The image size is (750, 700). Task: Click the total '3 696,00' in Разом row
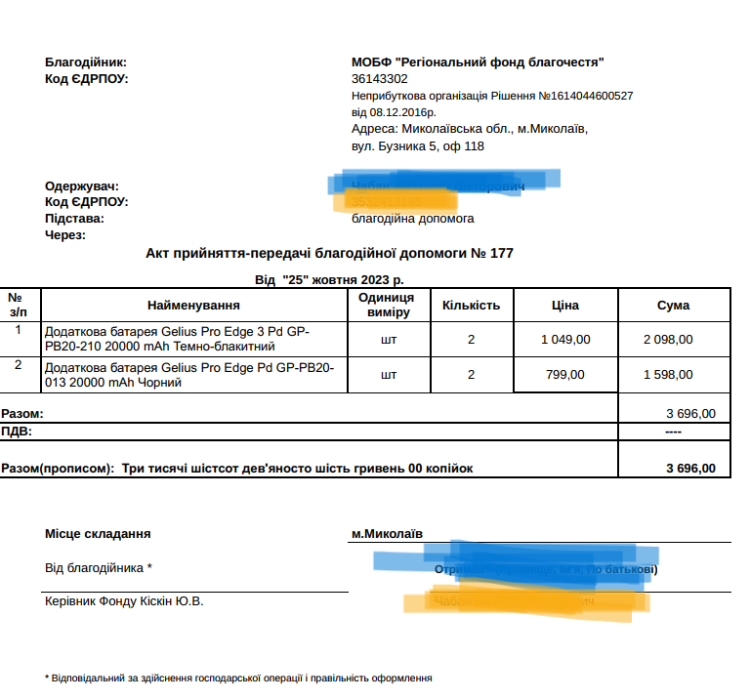[x=690, y=414]
